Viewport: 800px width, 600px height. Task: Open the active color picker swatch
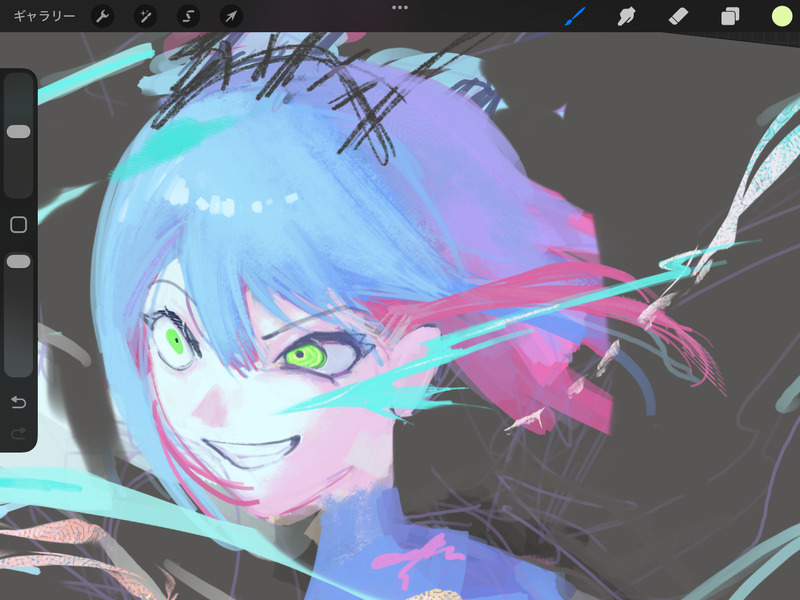pyautogui.click(x=781, y=16)
